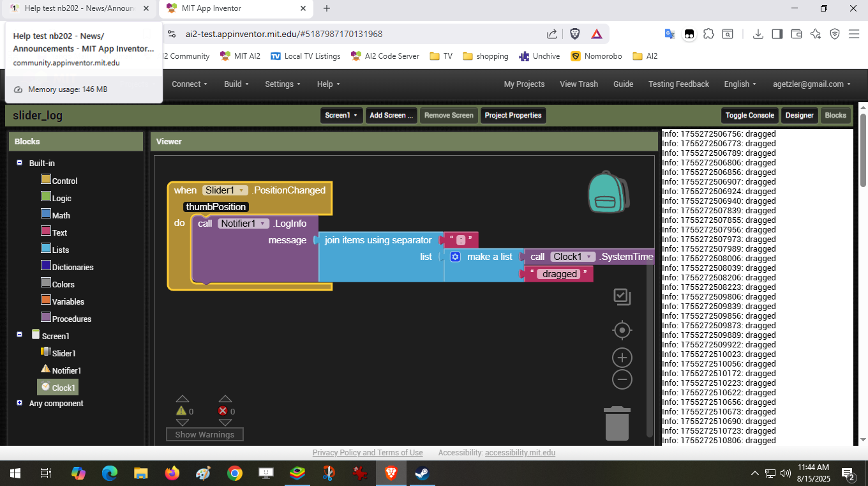Viewport: 868px width, 486px height.
Task: Select the Colors block category swatch
Action: click(x=46, y=282)
